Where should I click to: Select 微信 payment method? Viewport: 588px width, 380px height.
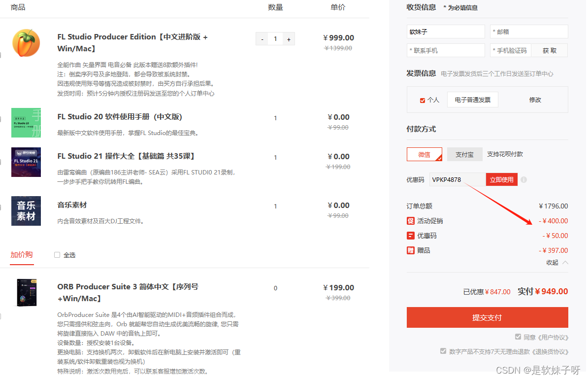(425, 154)
